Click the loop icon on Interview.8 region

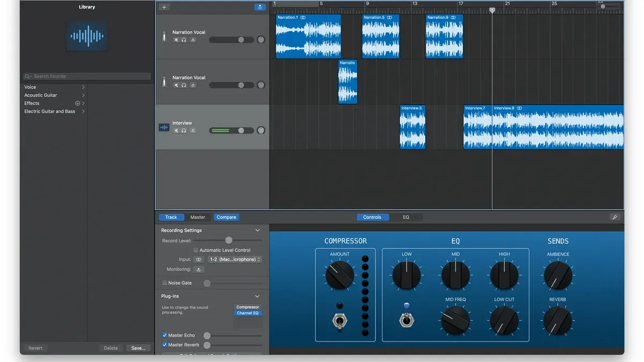coord(519,108)
